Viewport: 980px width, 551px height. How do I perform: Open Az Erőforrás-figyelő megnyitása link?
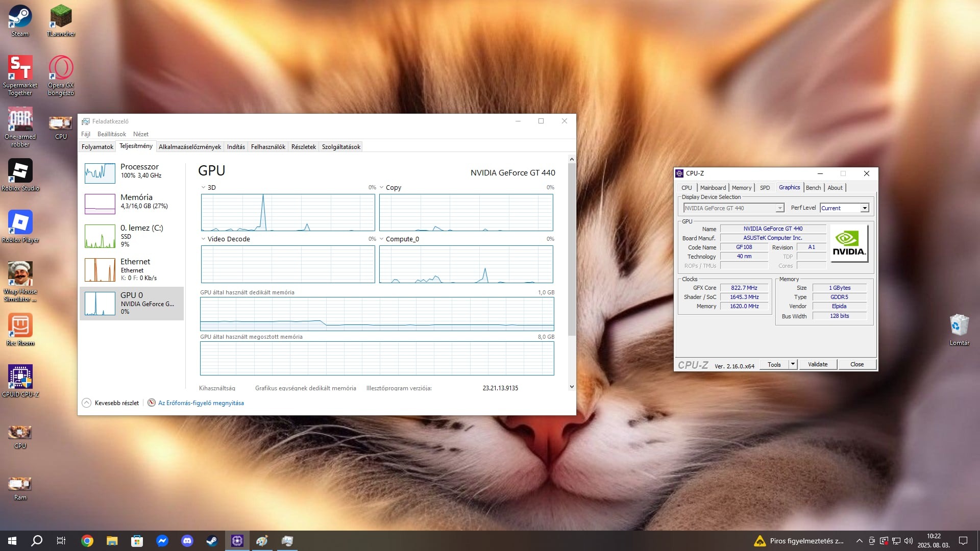tap(201, 403)
